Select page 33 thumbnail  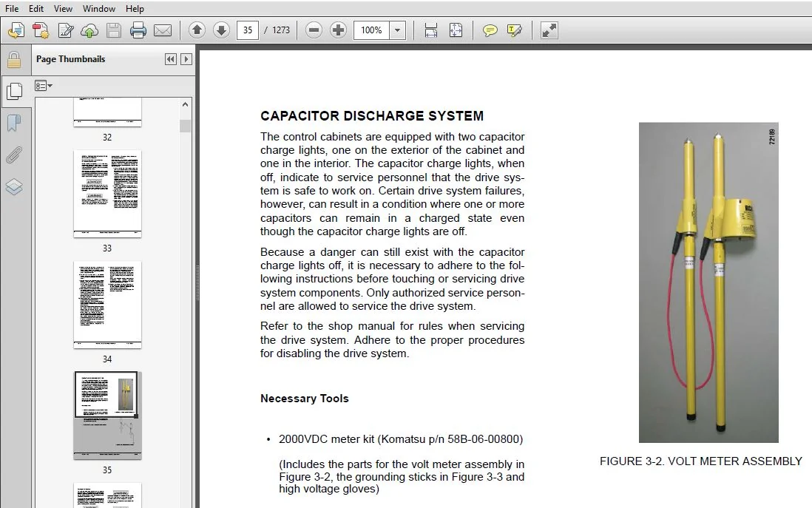107,194
